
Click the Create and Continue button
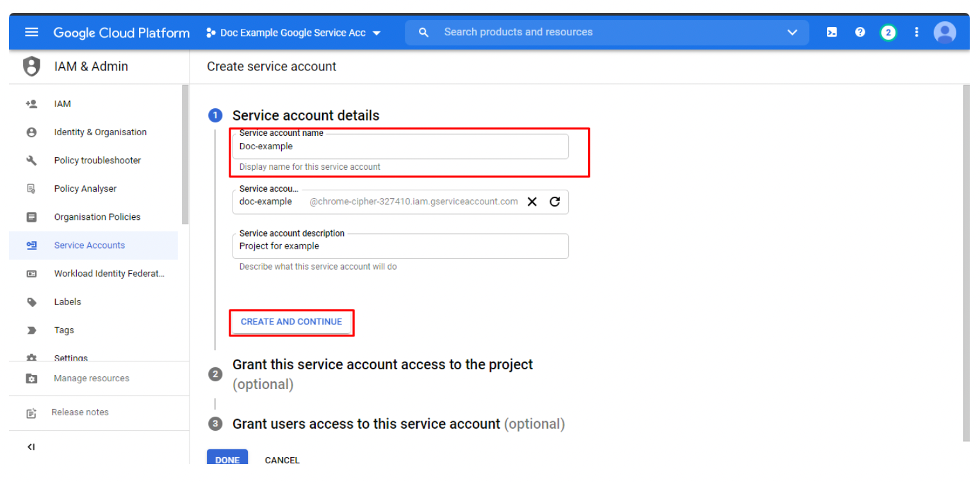point(291,322)
